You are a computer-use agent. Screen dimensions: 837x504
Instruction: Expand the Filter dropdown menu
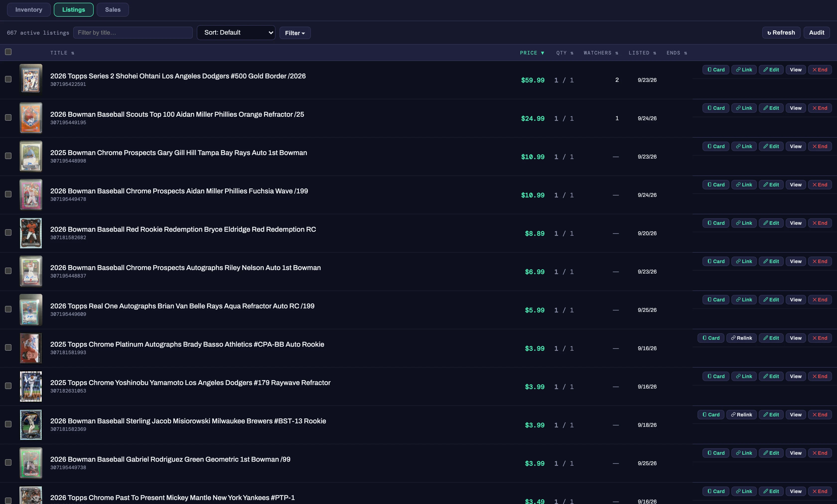tap(295, 33)
